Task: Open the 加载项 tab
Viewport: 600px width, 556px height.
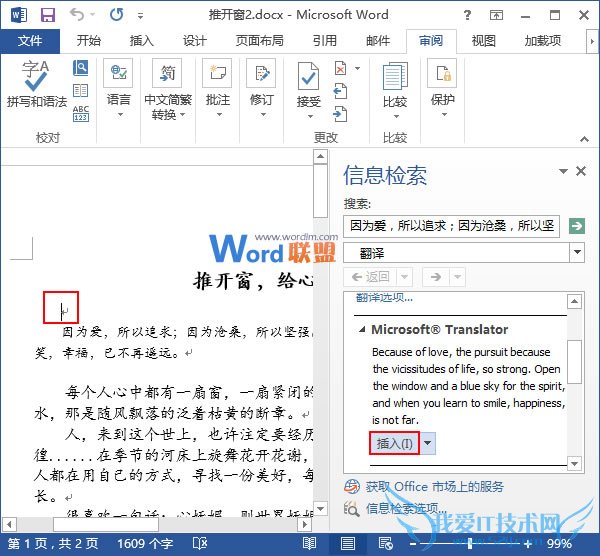Action: pyautogui.click(x=542, y=41)
